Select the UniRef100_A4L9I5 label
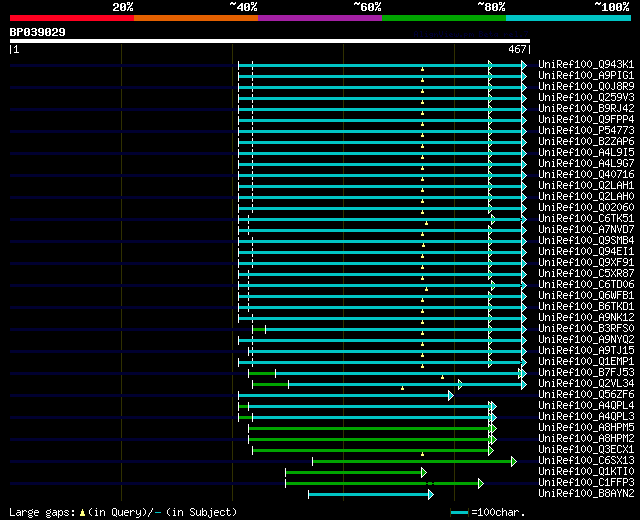Viewport: 640px width, 520px height. pyautogui.click(x=586, y=153)
